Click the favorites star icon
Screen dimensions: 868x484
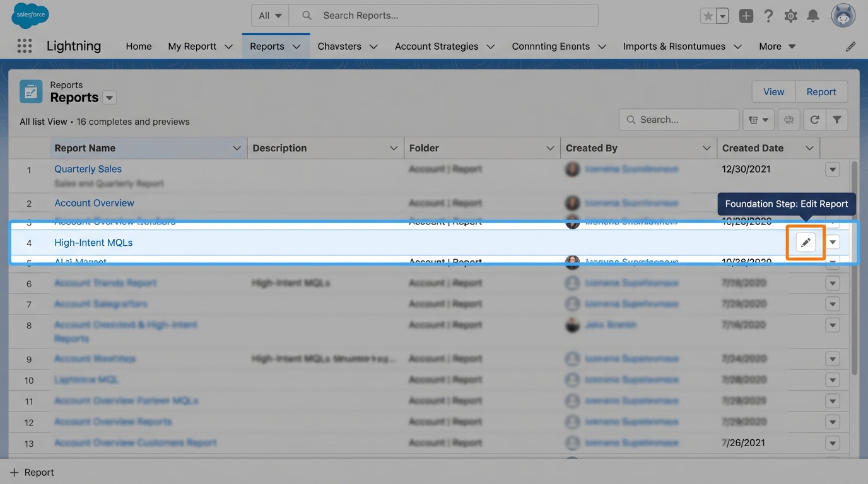pos(708,15)
